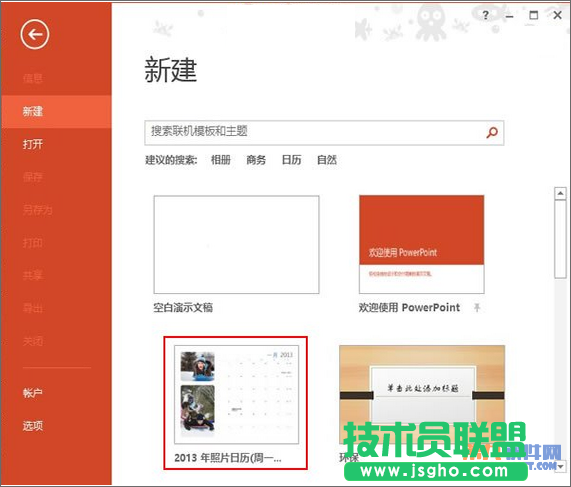Click the search magnifier icon

(x=492, y=132)
